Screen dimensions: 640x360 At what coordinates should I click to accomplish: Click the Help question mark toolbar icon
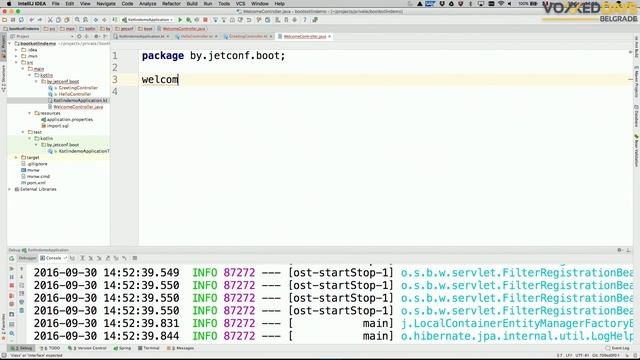(304, 20)
